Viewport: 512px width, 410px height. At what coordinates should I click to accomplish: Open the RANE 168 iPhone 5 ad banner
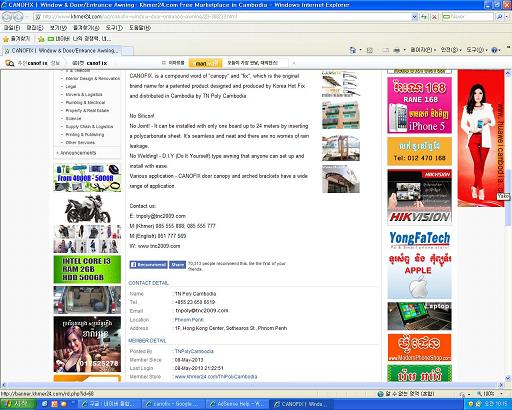coord(420,105)
